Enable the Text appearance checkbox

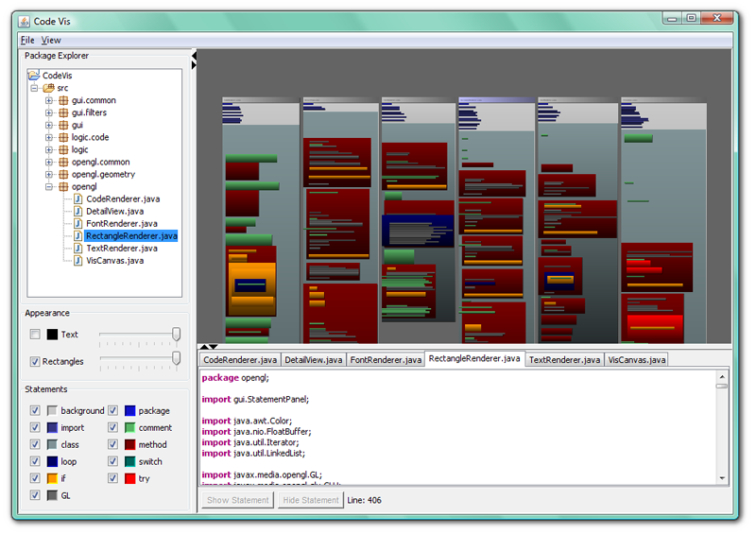click(x=35, y=335)
